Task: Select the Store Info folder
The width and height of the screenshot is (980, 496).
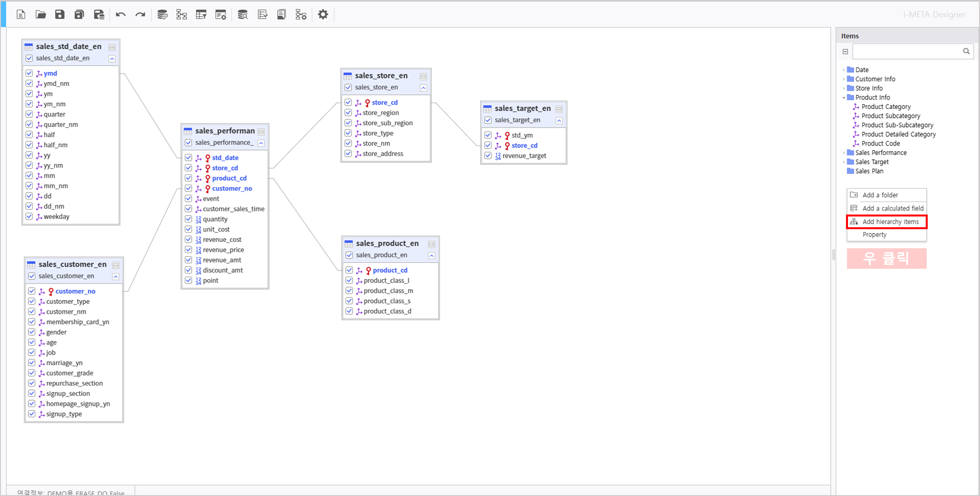Action: 869,88
